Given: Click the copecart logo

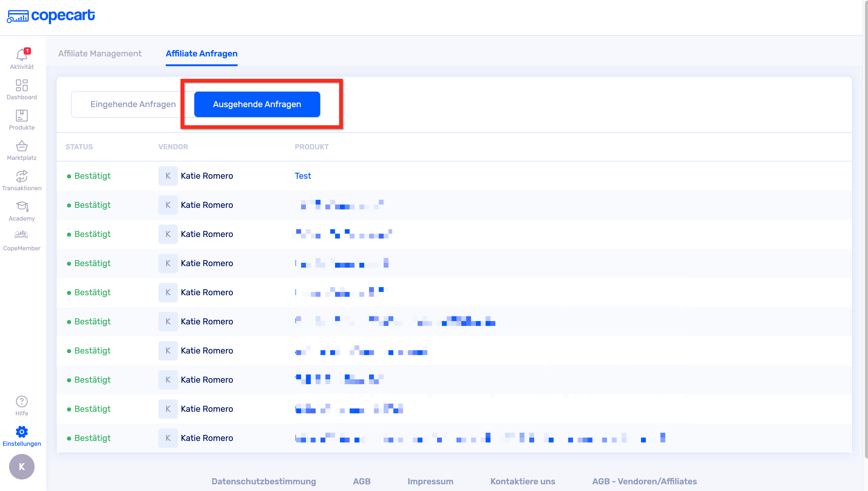Looking at the screenshot, I should 51,15.
